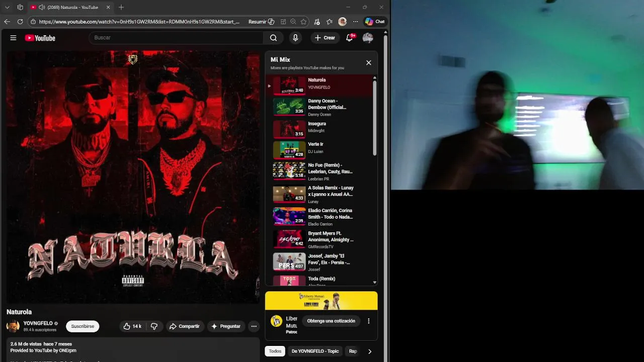Expand the tab search dropdown chevron

(x=7, y=7)
